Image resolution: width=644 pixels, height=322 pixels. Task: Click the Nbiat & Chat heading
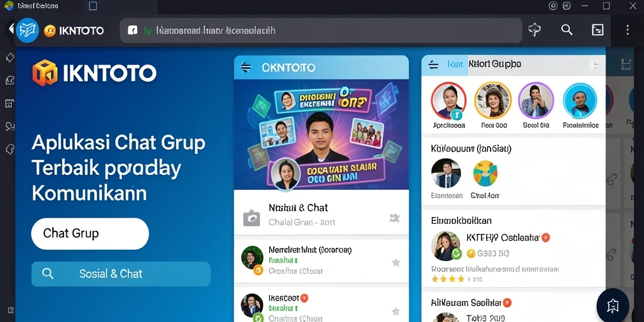point(298,208)
